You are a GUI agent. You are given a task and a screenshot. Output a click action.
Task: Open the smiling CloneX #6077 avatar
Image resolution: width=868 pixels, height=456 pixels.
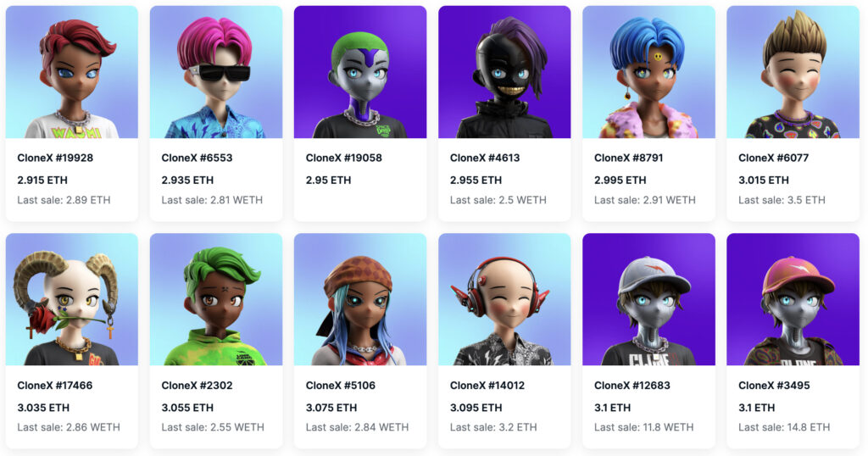click(x=793, y=72)
